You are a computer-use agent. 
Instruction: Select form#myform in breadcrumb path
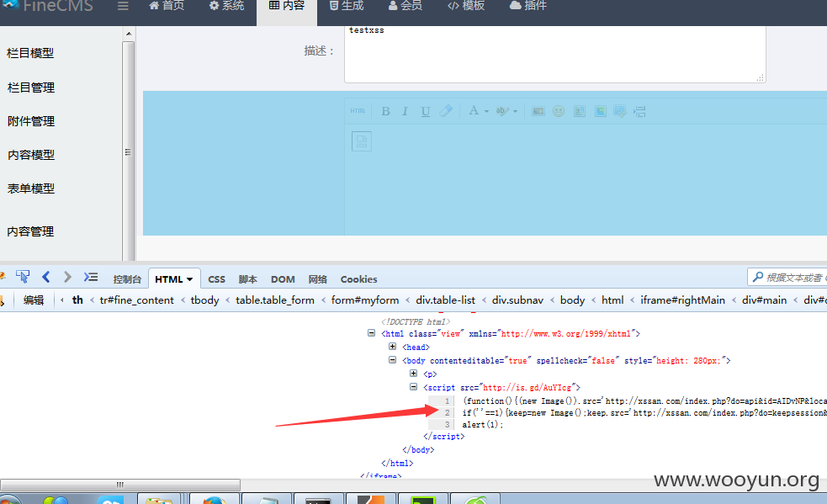click(365, 300)
